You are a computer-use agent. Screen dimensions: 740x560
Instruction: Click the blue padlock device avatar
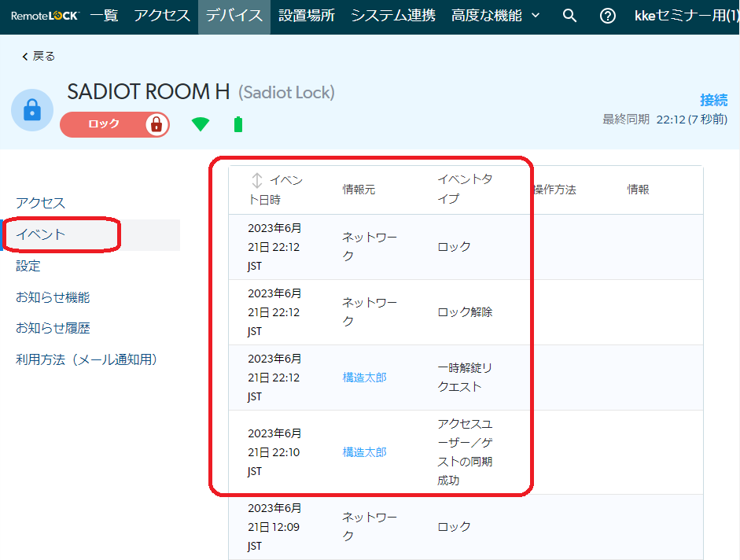(x=31, y=110)
